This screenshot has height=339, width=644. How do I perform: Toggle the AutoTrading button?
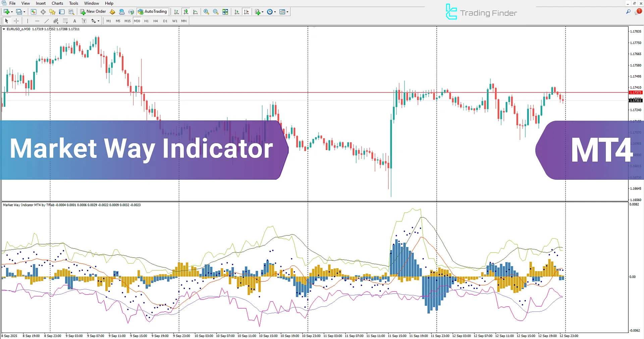(152, 12)
